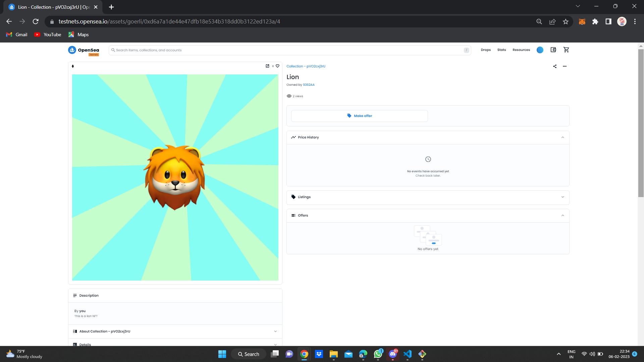Open the Drops menu
The height and width of the screenshot is (362, 644).
pyautogui.click(x=485, y=50)
